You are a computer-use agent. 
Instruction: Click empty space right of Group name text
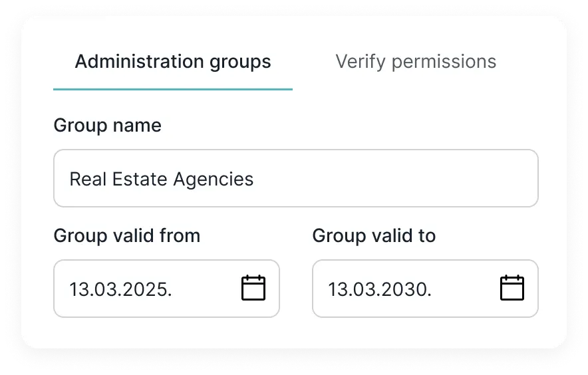pyautogui.click(x=399, y=178)
